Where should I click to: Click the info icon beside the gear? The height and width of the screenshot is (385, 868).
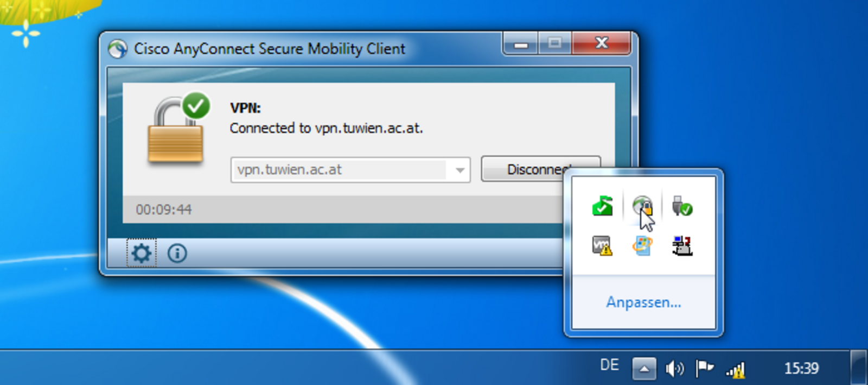point(177,253)
